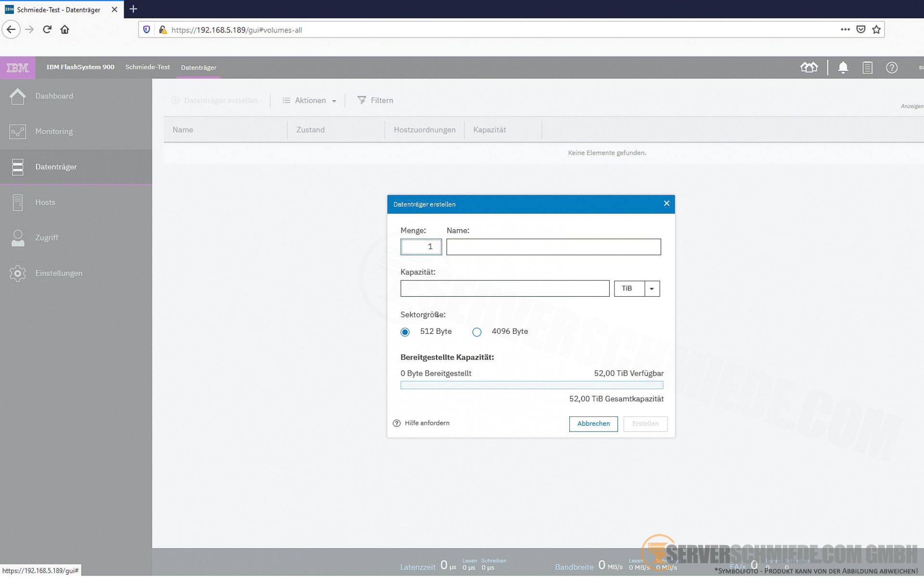
Task: Open the help question mark icon
Action: [x=891, y=67]
